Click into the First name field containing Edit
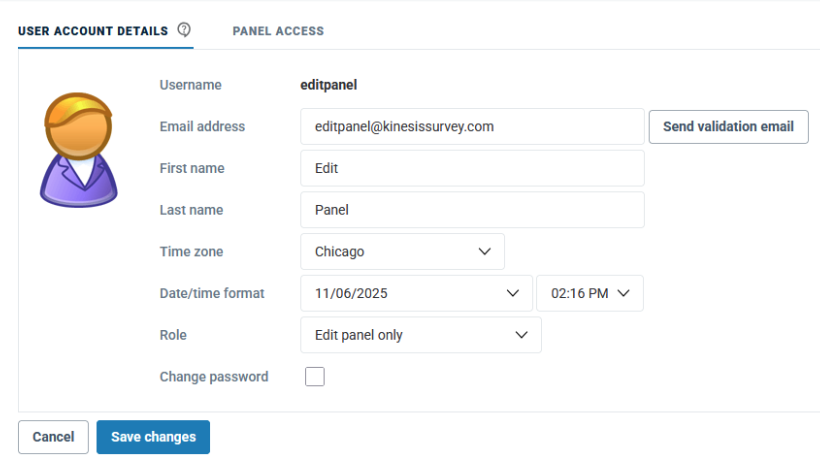Screen dimensions: 820x460 (x=472, y=168)
